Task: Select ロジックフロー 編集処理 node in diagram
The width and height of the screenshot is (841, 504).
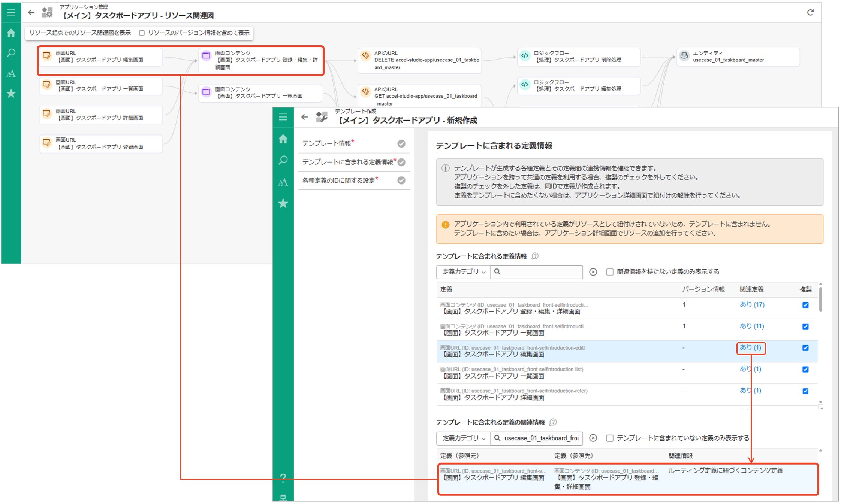Action: 579,86
